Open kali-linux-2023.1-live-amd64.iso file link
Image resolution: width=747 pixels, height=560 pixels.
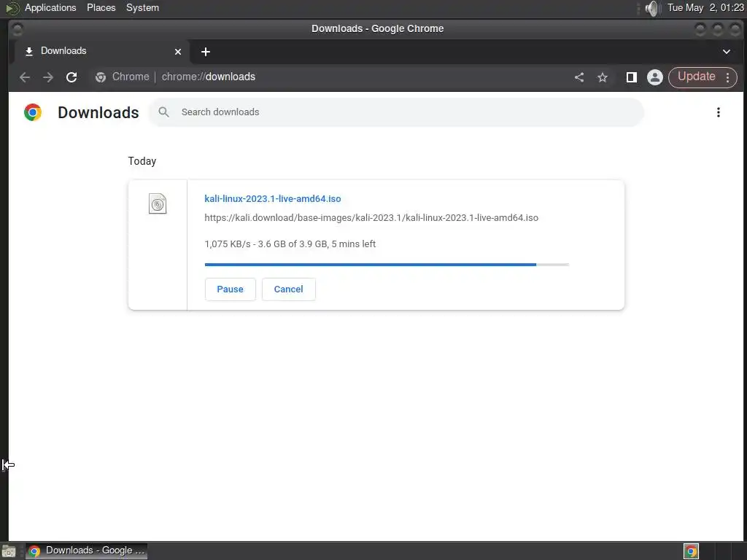tap(273, 198)
